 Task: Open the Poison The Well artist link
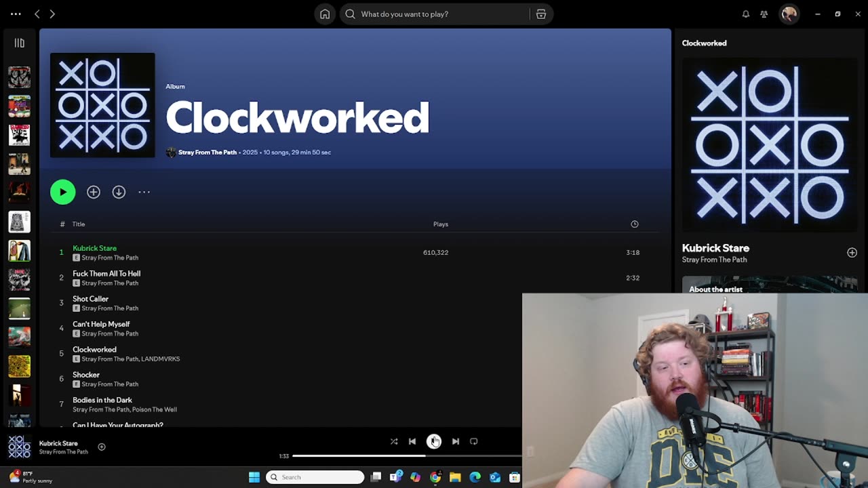[155, 409]
